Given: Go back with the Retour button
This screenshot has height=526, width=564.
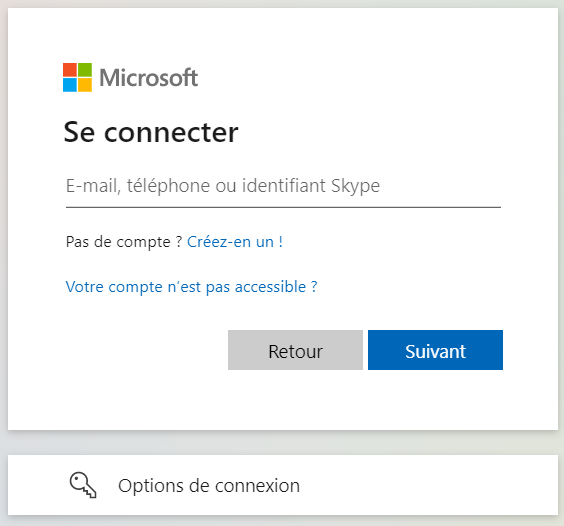Looking at the screenshot, I should pyautogui.click(x=295, y=350).
